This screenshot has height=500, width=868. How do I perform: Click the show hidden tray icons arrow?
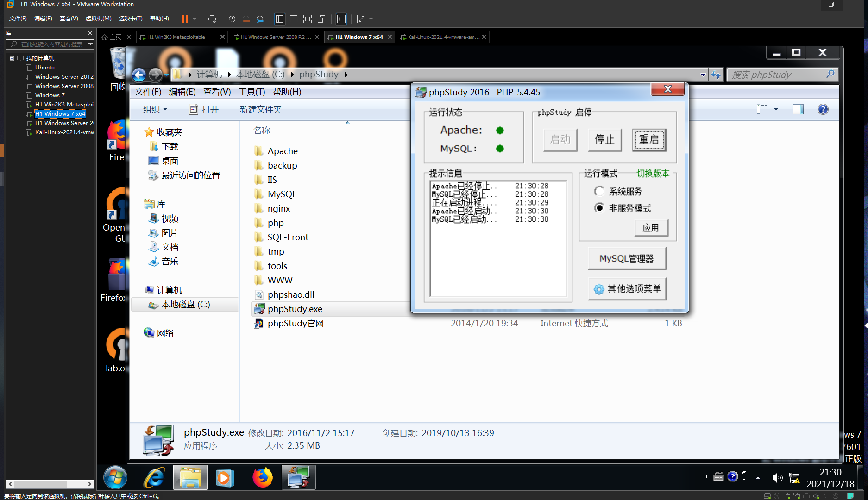click(758, 478)
